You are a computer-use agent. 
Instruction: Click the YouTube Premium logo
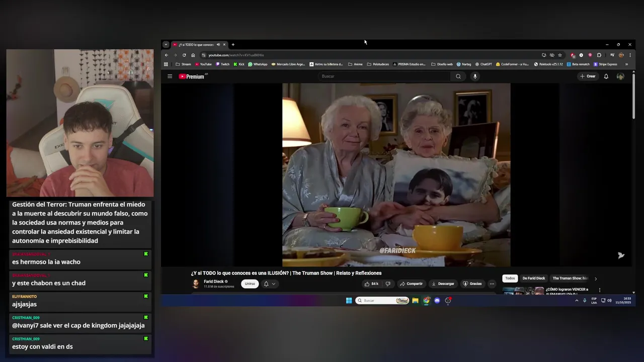(x=192, y=76)
